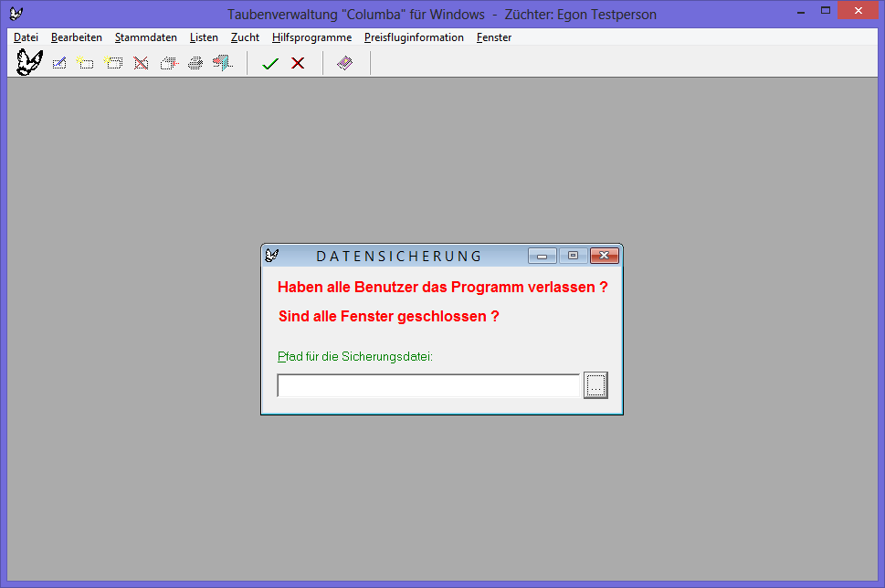
Task: Click the exit door icon in toolbar
Action: click(x=222, y=63)
